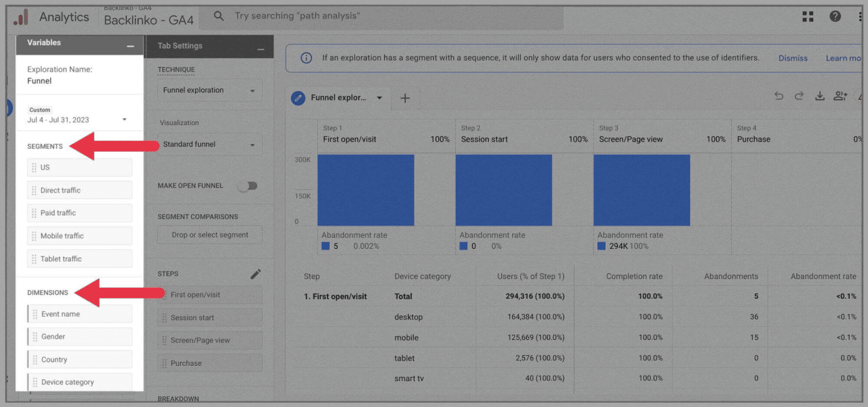Open the Technique dropdown

pyautogui.click(x=209, y=91)
